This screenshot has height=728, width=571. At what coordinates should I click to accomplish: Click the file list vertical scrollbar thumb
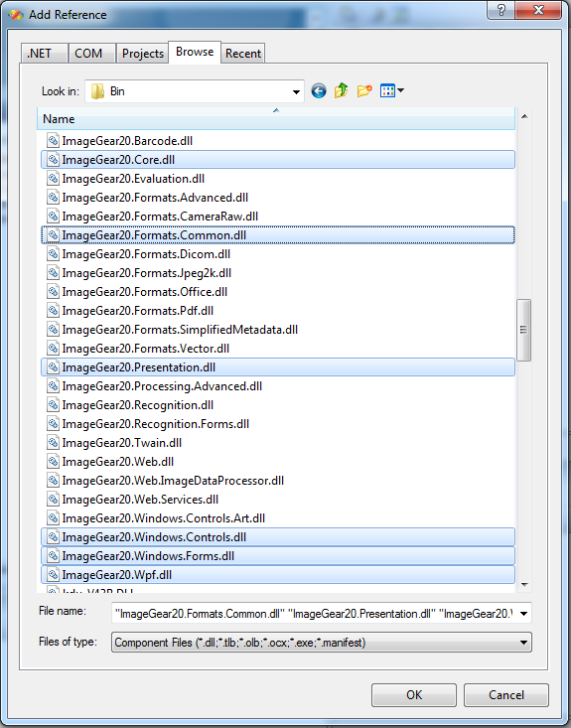(x=523, y=330)
